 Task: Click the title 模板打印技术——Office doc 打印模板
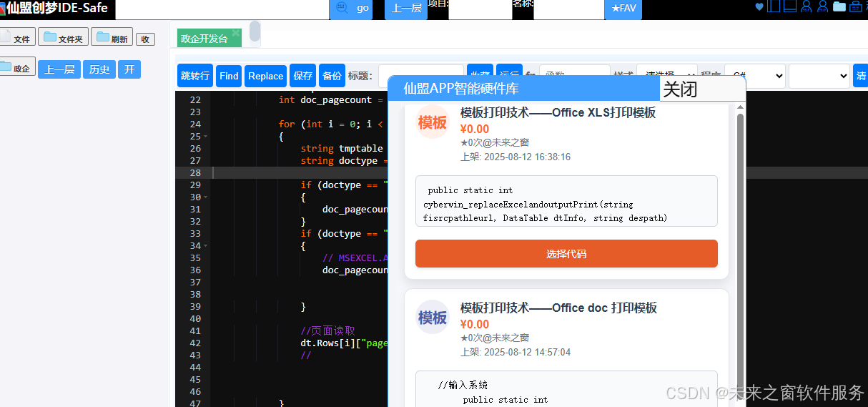tap(558, 308)
